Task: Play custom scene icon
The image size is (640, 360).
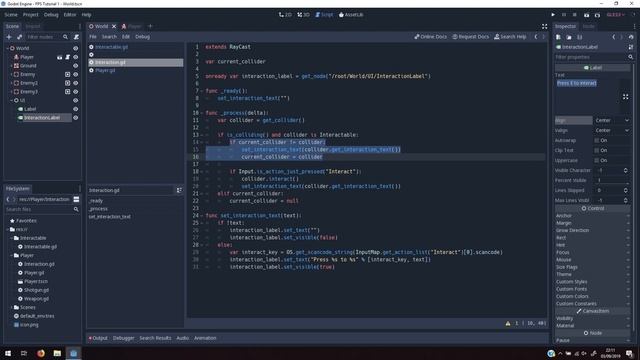Action: click(x=597, y=15)
